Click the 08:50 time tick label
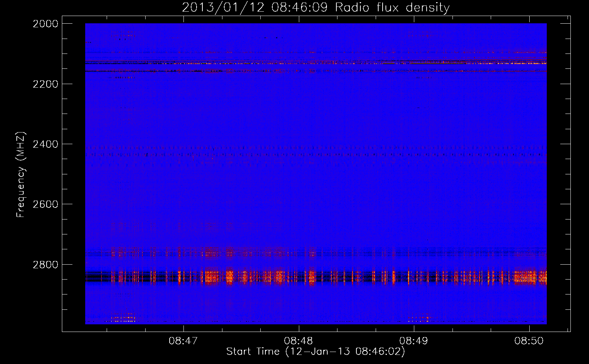 (529, 341)
